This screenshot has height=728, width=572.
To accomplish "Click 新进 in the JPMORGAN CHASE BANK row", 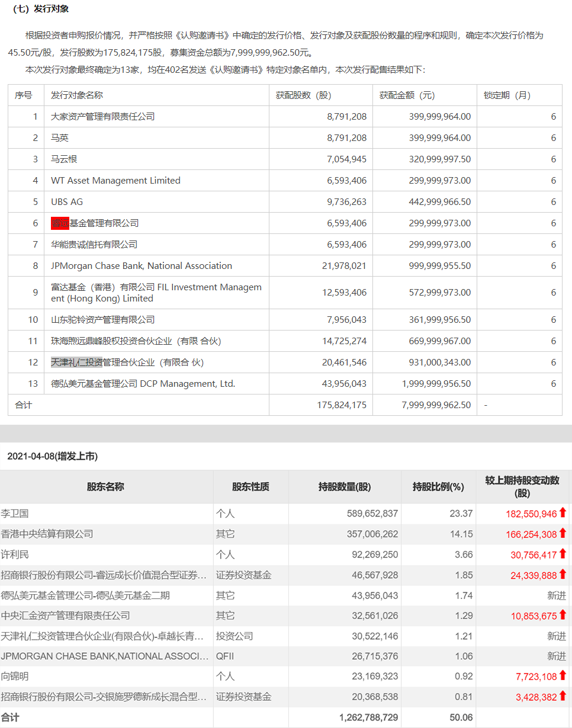I will coord(557,656).
